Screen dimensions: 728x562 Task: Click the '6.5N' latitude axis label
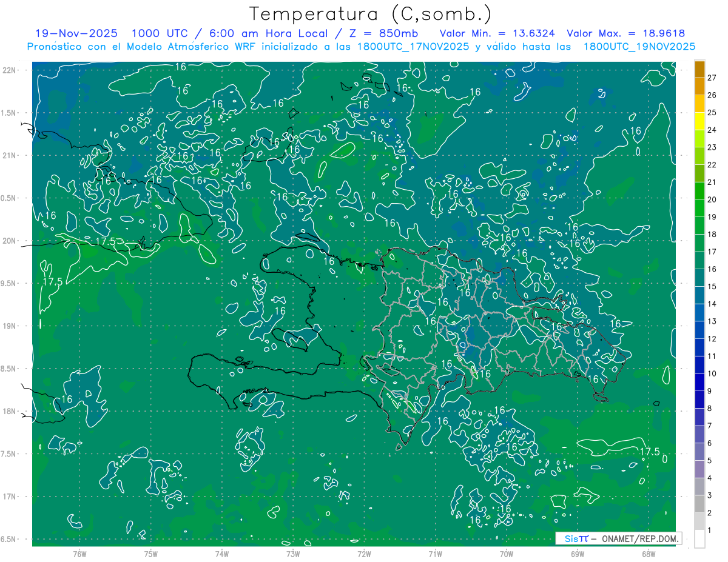point(9,539)
